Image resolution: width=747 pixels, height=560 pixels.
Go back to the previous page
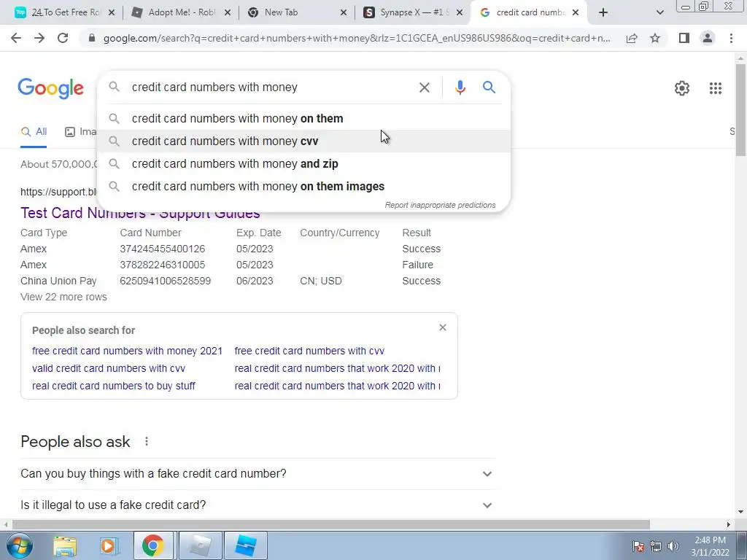16,38
